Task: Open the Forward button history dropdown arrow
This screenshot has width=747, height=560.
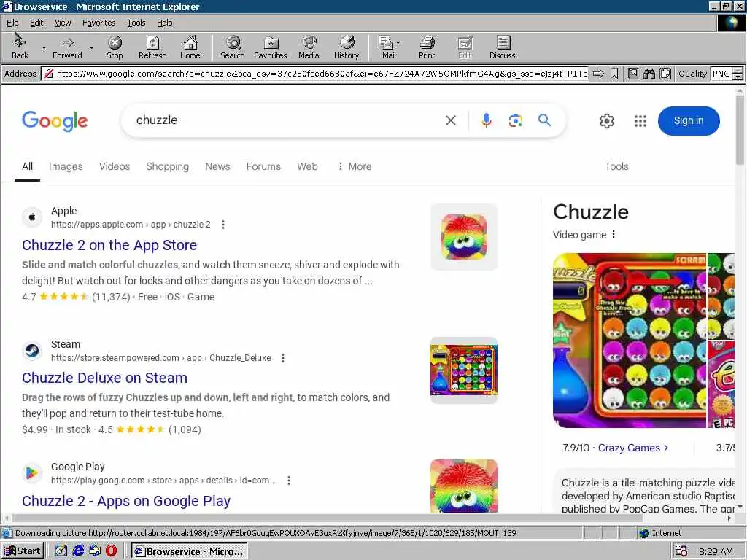Action: (91, 47)
